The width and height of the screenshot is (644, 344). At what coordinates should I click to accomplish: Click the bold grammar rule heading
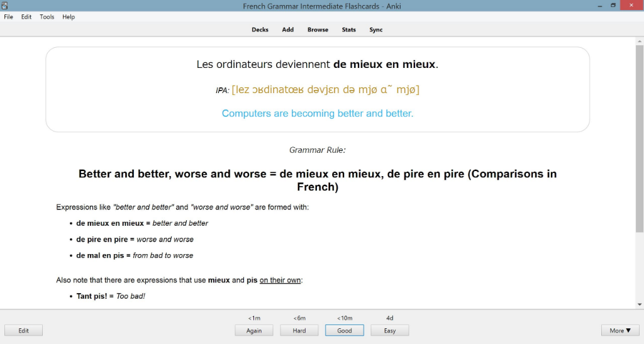coord(318,180)
